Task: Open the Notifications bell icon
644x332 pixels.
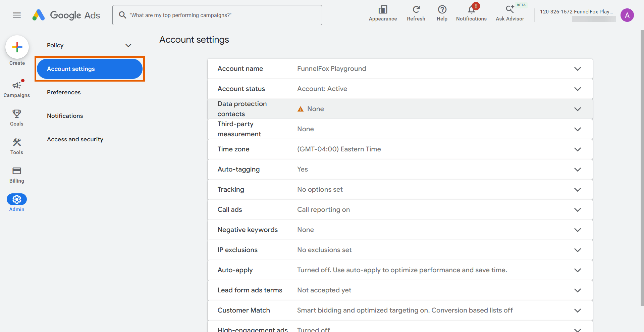Action: pyautogui.click(x=472, y=9)
